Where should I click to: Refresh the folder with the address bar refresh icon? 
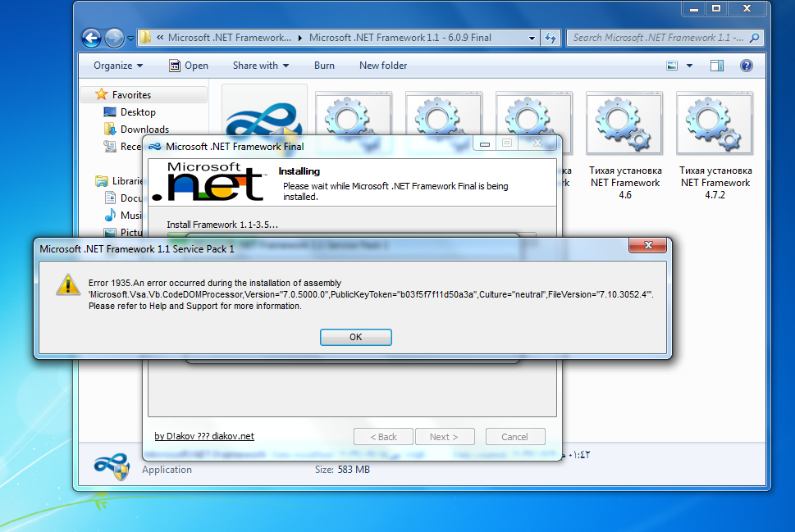[x=551, y=38]
